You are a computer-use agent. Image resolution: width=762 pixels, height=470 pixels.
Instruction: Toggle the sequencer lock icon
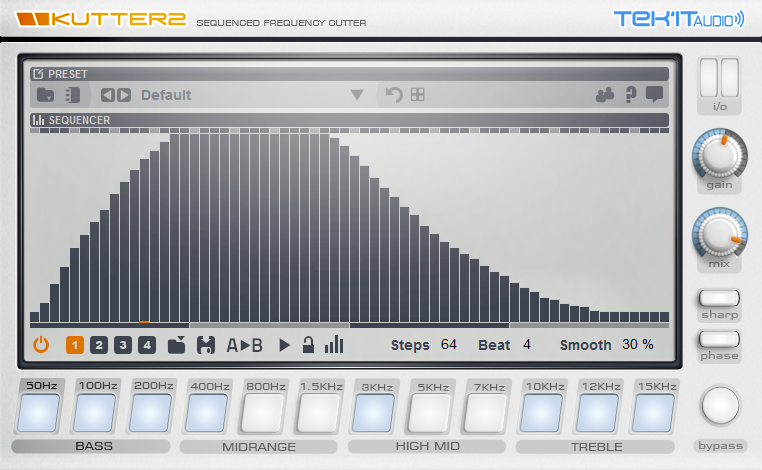tap(308, 345)
